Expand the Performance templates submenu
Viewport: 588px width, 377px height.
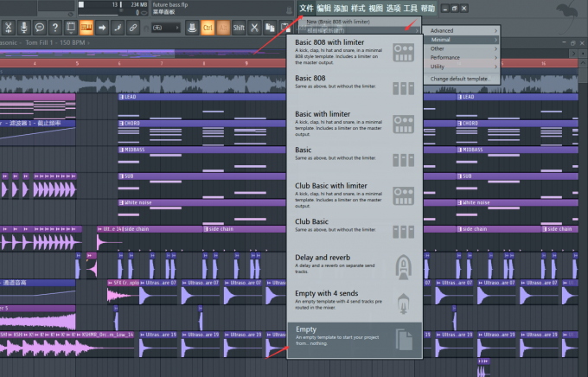click(x=462, y=57)
